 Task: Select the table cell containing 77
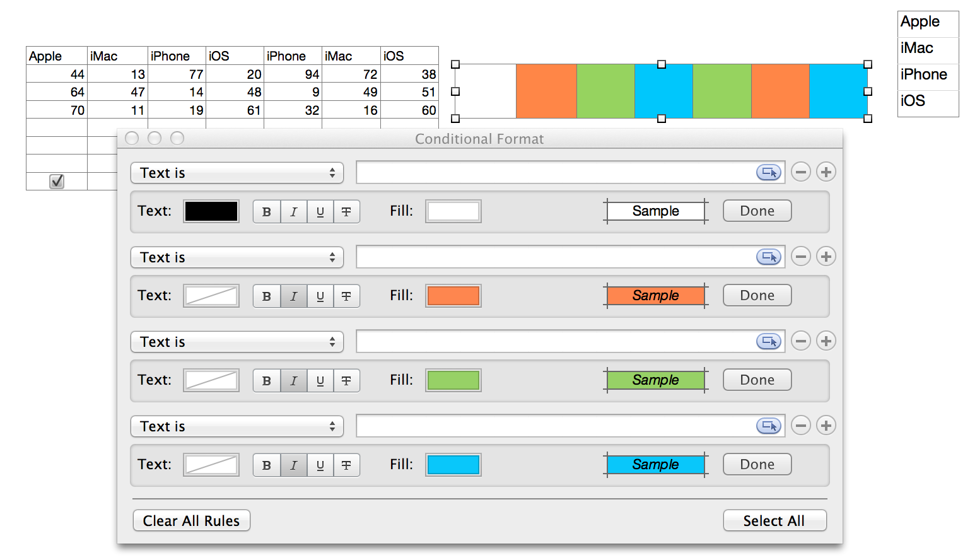[x=177, y=74]
